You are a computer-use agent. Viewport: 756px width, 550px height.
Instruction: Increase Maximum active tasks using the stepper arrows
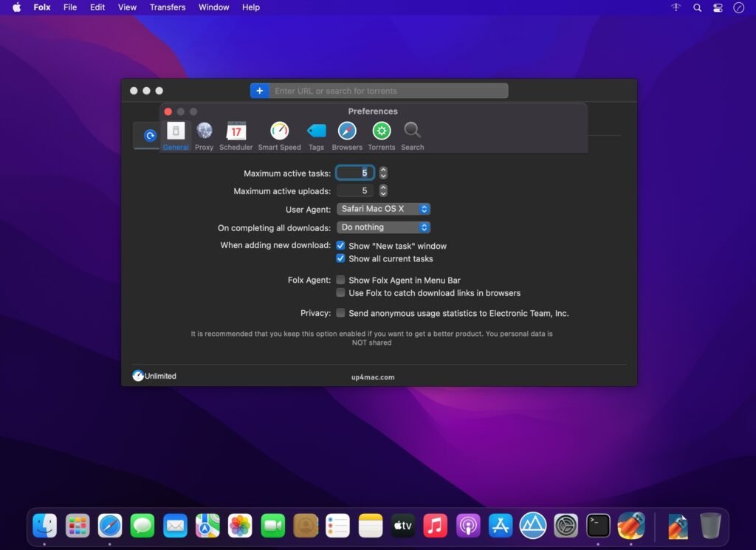tap(382, 170)
